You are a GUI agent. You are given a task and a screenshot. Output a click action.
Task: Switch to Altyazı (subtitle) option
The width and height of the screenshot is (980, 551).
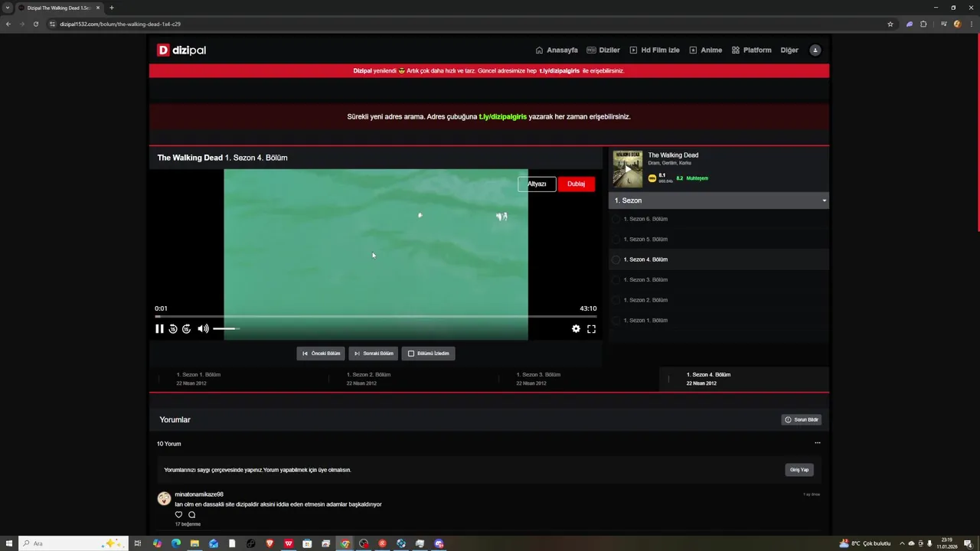537,184
